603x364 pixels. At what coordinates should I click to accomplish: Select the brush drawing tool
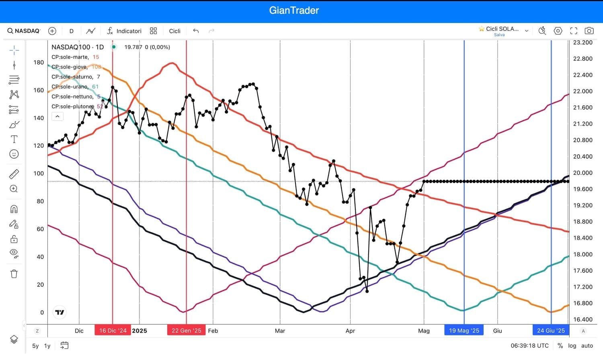pos(14,125)
